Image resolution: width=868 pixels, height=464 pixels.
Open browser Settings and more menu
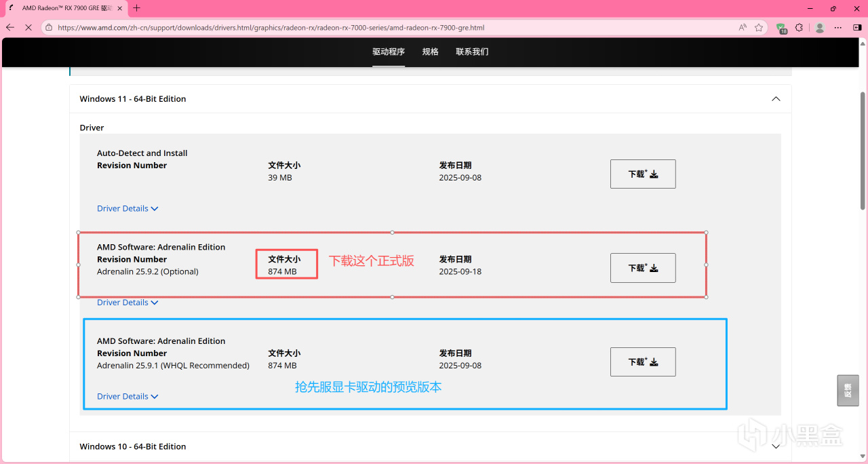coord(838,28)
